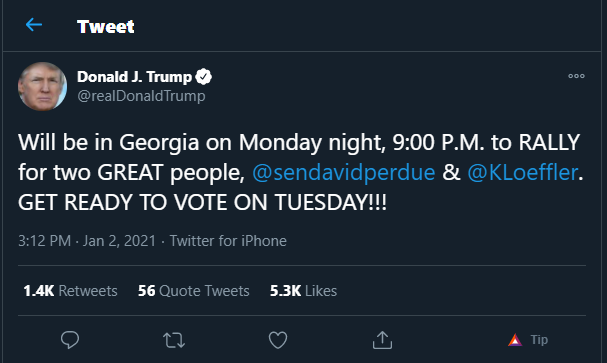607x363 pixels.
Task: View the 1.4K Retweets list
Action: pos(70,291)
